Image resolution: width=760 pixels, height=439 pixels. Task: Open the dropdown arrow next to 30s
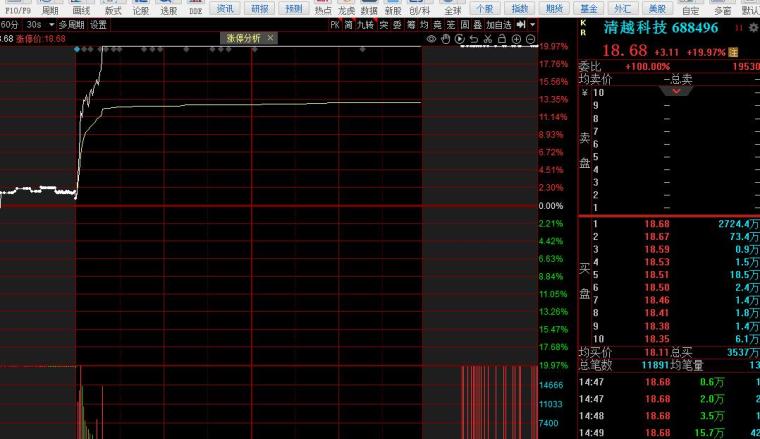tap(51, 24)
